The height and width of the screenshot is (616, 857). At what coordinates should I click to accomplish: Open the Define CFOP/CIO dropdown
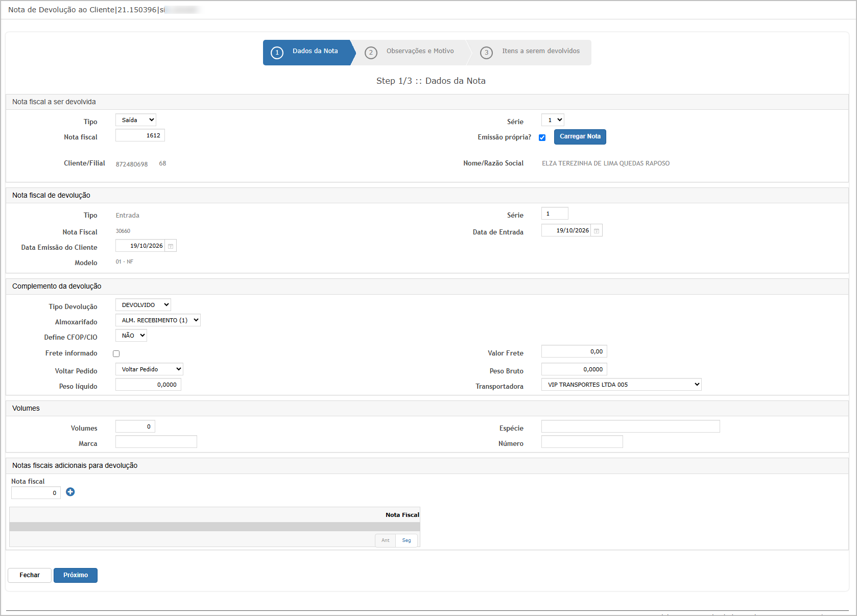(131, 336)
